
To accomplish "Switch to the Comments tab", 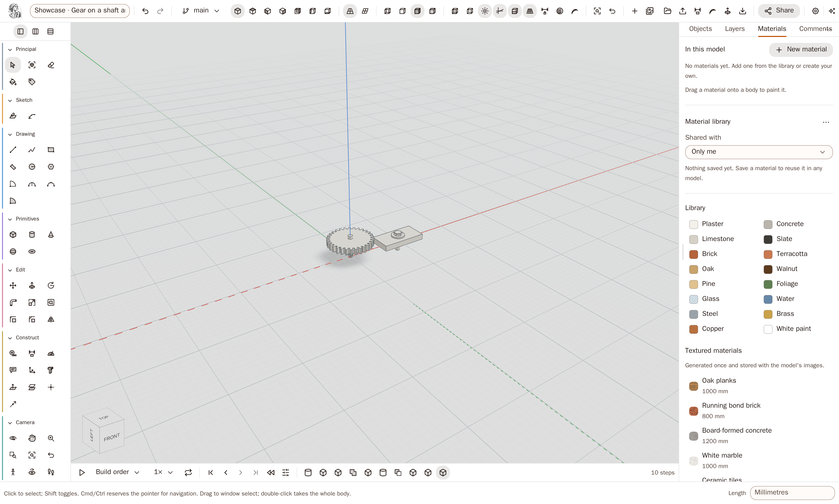I will coord(815,29).
